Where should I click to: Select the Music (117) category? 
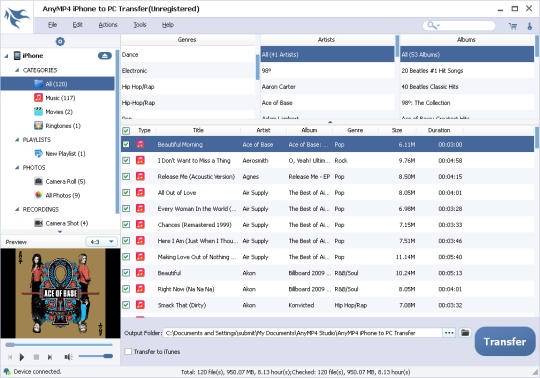[60, 98]
